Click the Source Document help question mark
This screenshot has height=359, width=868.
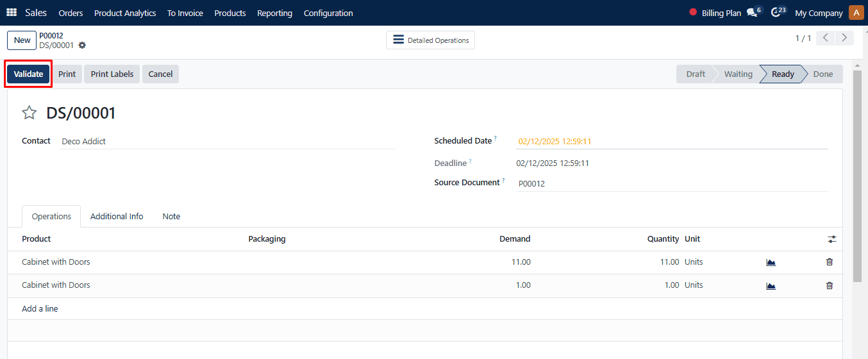pyautogui.click(x=503, y=181)
